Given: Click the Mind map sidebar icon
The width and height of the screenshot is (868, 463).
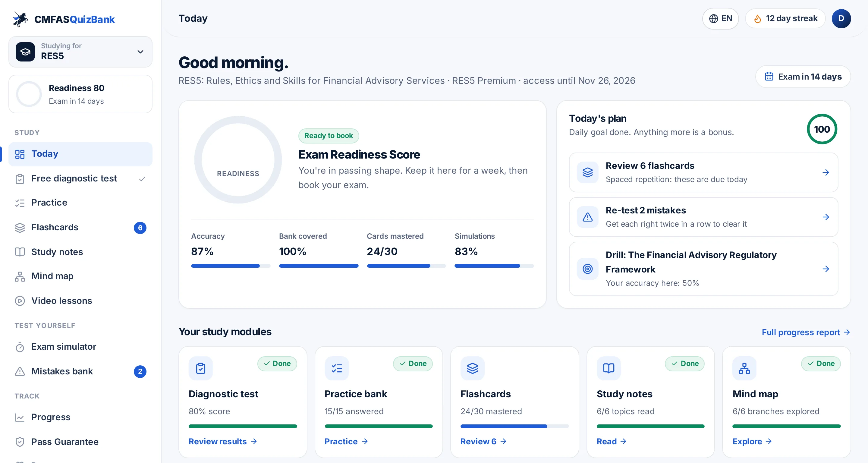Looking at the screenshot, I should click(20, 277).
